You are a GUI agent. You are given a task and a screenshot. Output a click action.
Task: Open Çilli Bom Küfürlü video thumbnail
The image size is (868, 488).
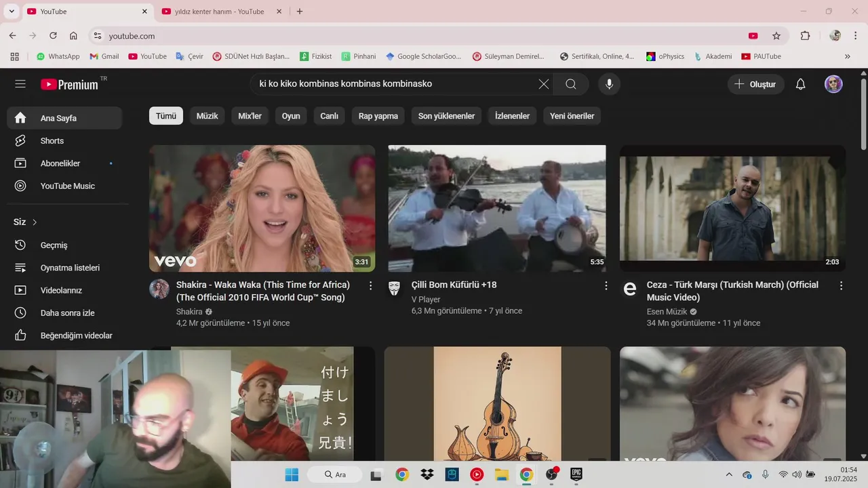(x=497, y=208)
